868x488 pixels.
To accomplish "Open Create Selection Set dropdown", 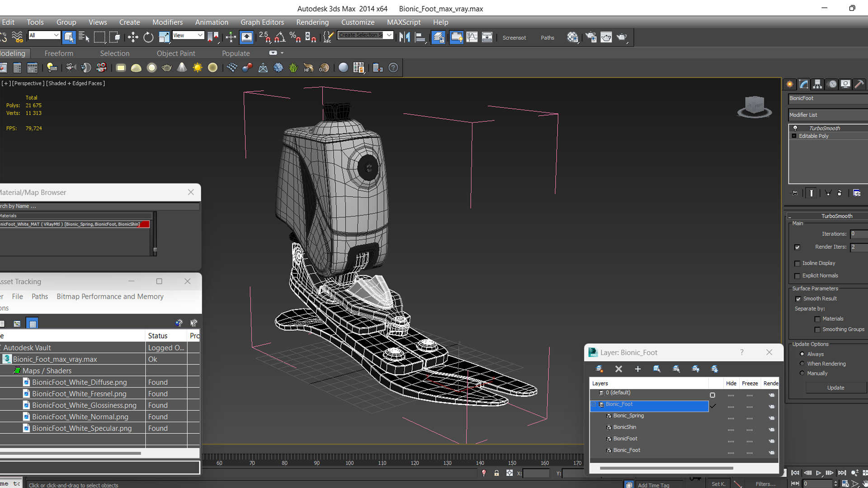I will click(389, 35).
